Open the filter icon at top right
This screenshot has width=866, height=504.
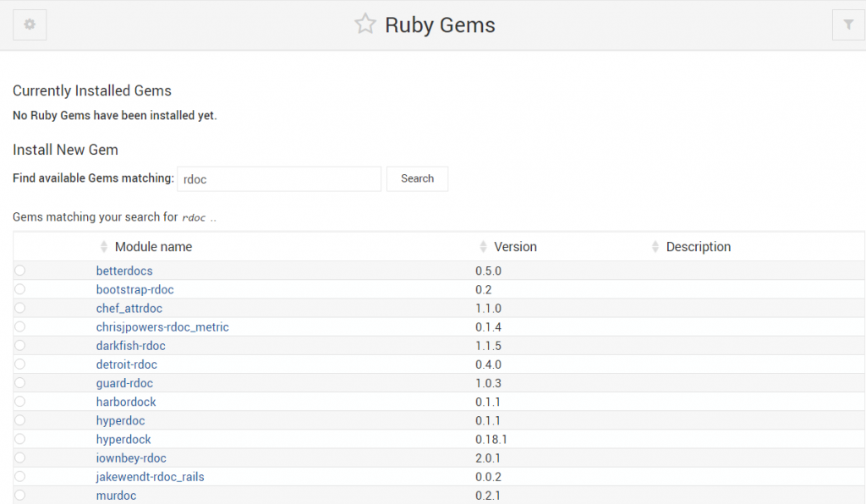click(848, 25)
